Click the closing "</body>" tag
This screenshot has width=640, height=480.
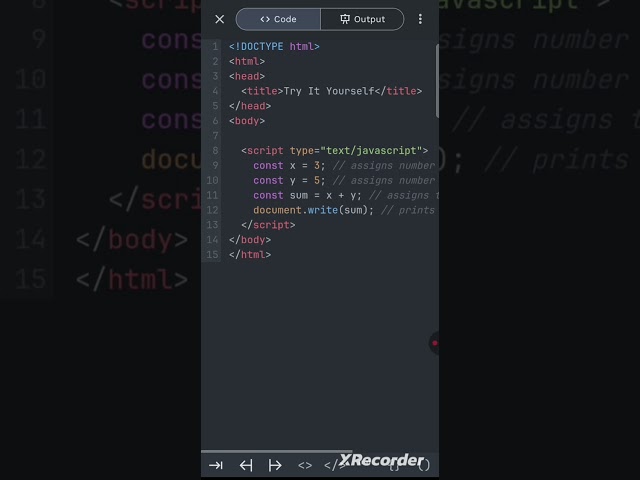(x=250, y=240)
